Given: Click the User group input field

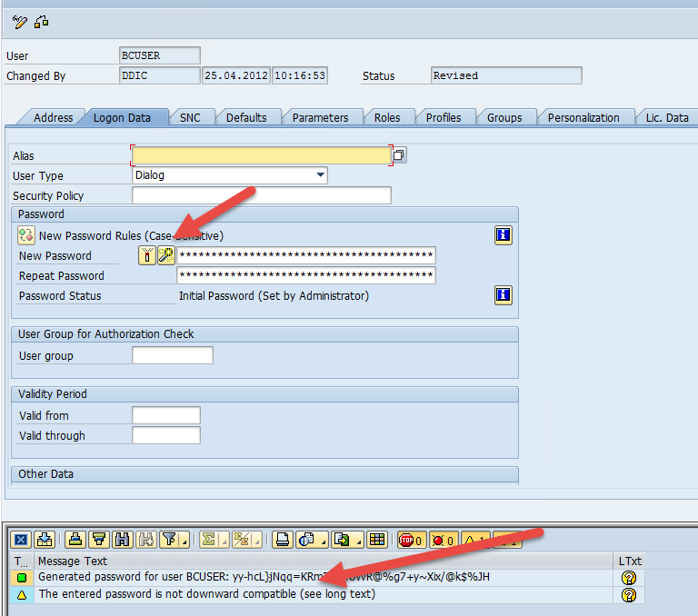Looking at the screenshot, I should (x=173, y=355).
